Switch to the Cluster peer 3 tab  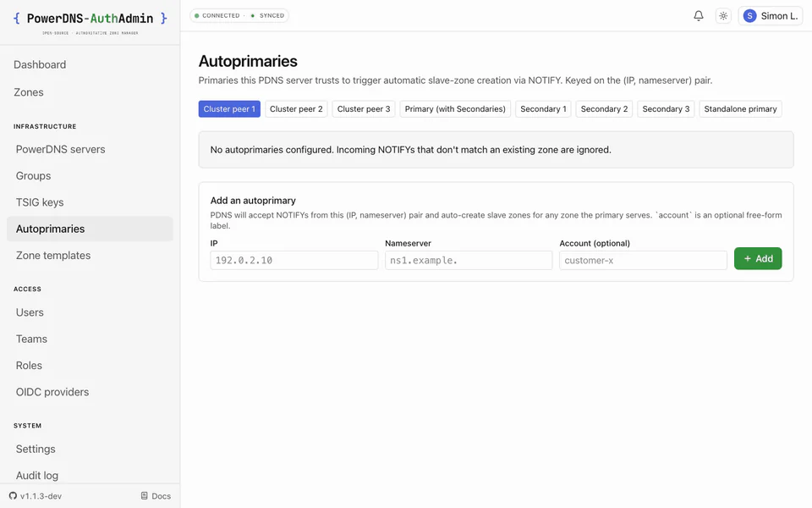point(364,109)
